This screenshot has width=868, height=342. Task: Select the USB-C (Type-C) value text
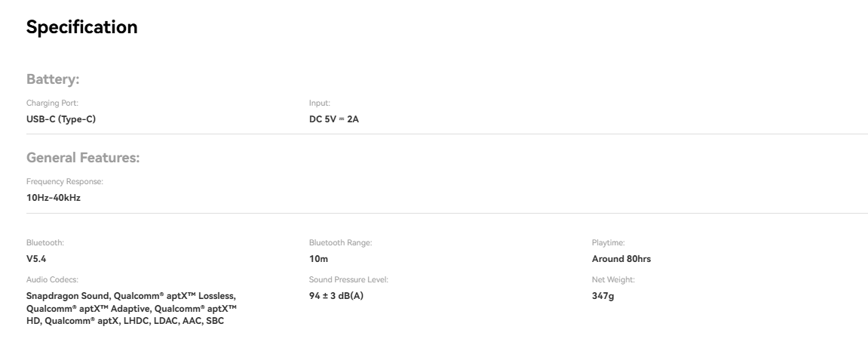point(61,118)
